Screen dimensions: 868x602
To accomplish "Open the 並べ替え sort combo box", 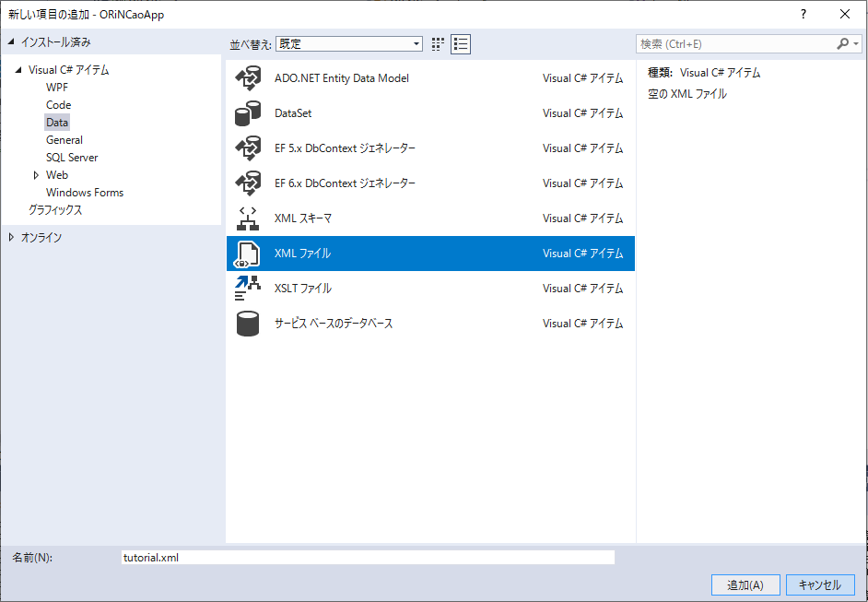I will pyautogui.click(x=349, y=43).
